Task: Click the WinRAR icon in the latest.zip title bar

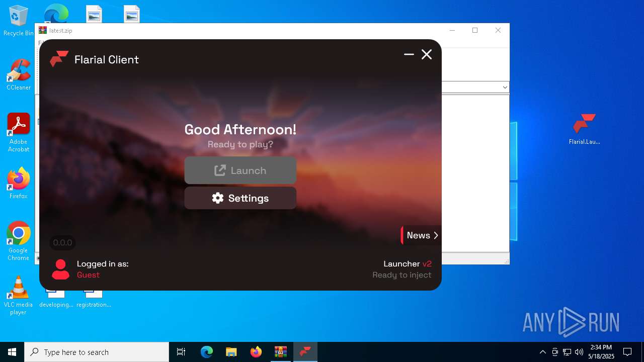Action: (43, 30)
